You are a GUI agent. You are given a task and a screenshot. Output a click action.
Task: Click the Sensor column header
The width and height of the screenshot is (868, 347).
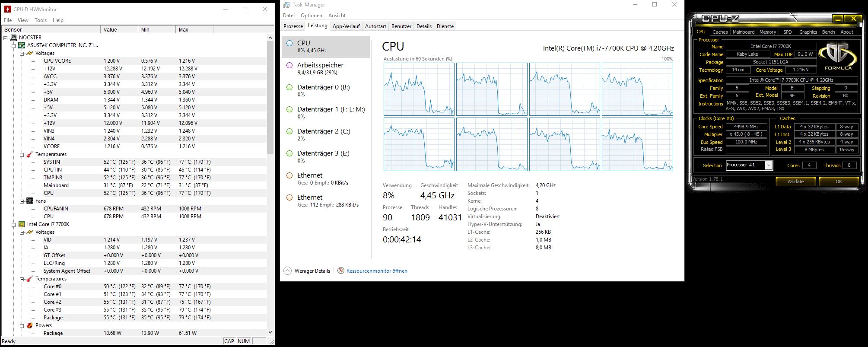tap(51, 29)
